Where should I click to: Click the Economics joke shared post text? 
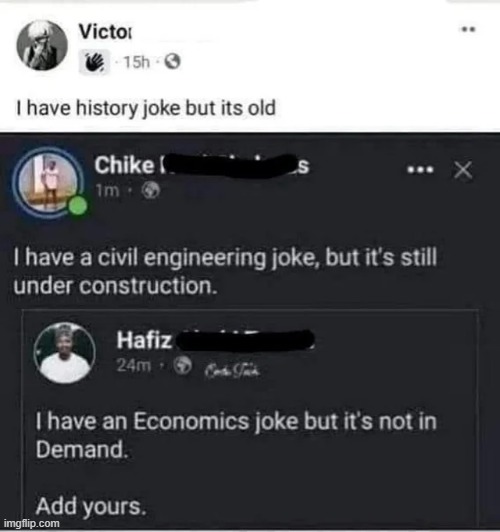coord(236,435)
